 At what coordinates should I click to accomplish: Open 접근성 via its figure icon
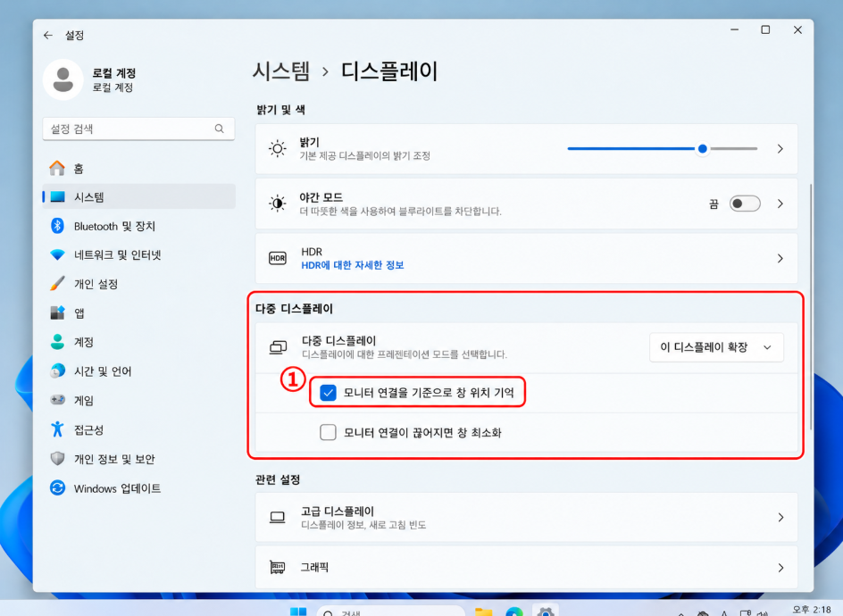click(57, 429)
